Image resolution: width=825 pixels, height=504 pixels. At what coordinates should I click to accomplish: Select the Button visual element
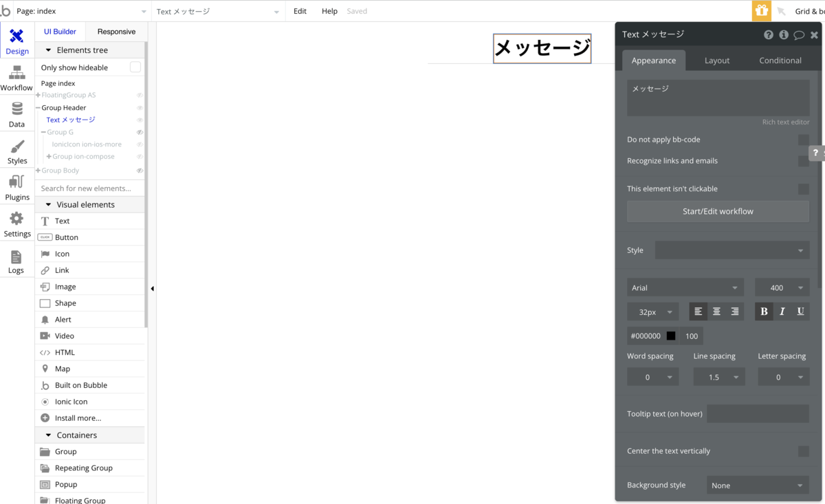pos(90,237)
